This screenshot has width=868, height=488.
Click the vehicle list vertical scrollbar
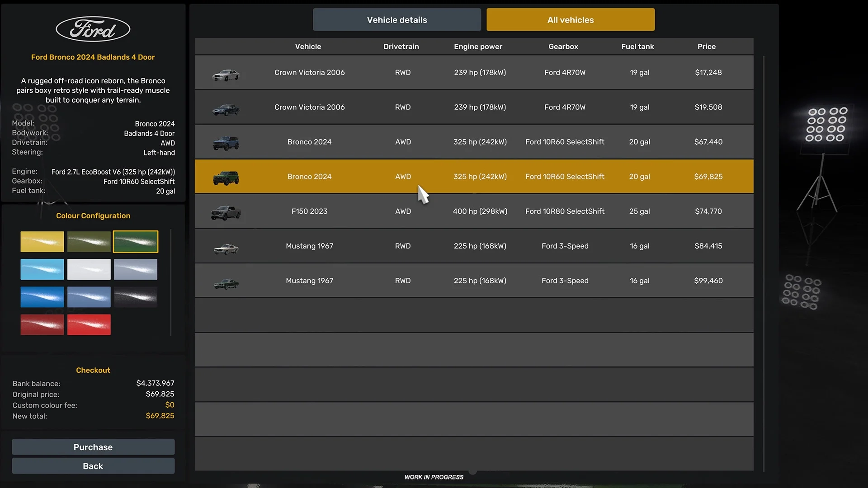point(764,263)
